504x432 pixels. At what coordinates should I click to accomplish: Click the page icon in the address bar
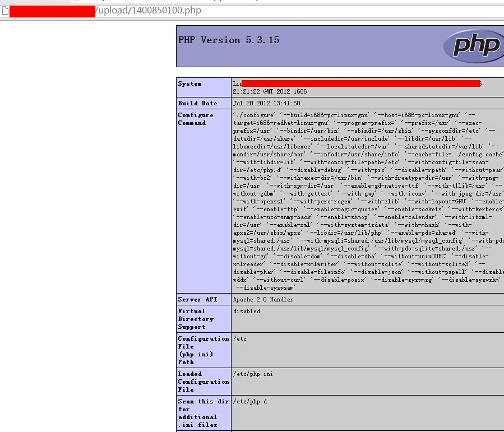click(x=5, y=11)
